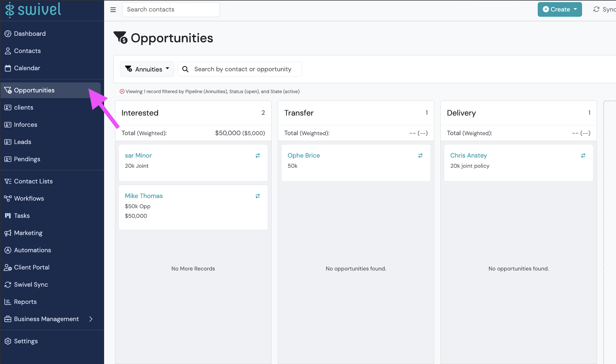Click the Settings gear icon
The image size is (616, 364).
coord(8,341)
